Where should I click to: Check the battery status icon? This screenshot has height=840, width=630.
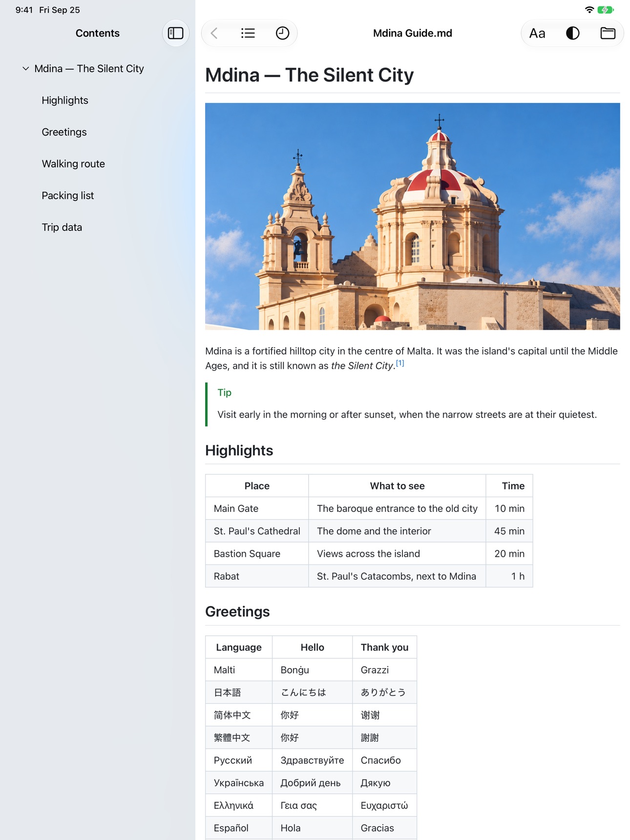[606, 10]
